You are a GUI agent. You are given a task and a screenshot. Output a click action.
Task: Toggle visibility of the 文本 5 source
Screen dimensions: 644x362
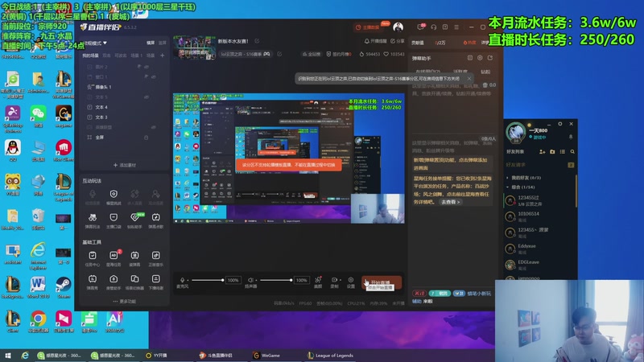tap(147, 97)
